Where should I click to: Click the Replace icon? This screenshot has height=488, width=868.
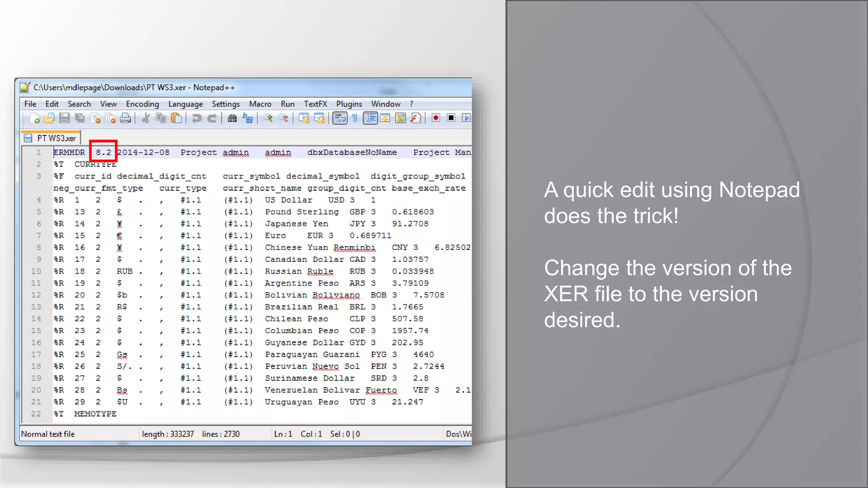[248, 118]
